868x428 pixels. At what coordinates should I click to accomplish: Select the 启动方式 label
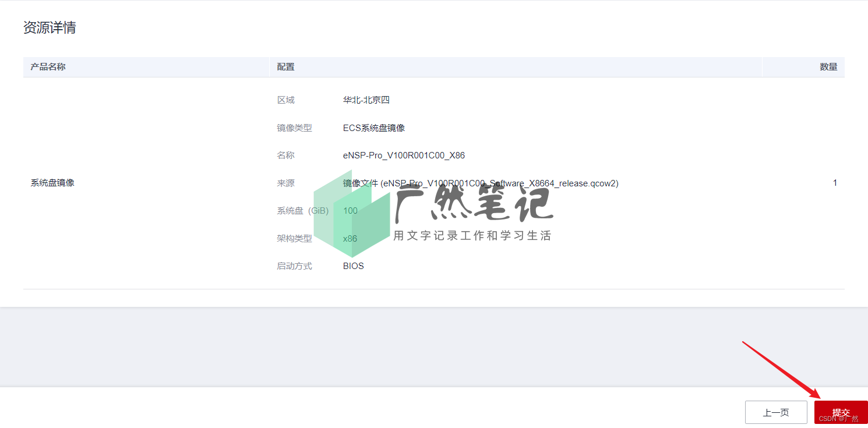tap(294, 266)
